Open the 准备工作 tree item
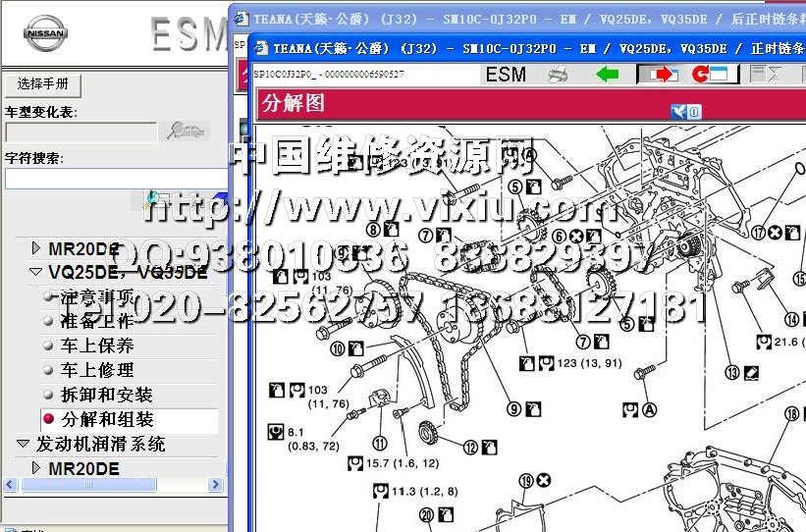Viewport: 806px width, 532px height. [x=97, y=321]
